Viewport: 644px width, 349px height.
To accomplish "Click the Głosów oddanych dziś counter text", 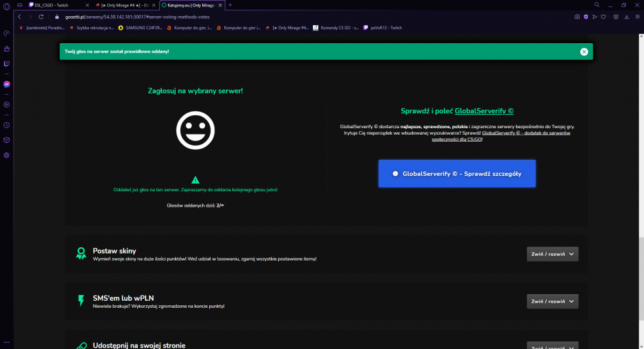I will (x=195, y=205).
